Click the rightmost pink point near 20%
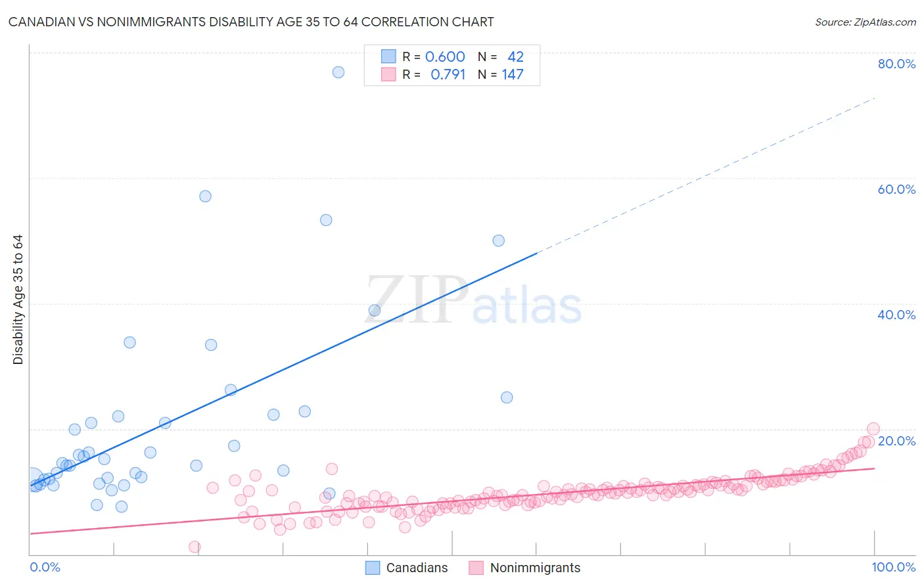 coord(873,428)
